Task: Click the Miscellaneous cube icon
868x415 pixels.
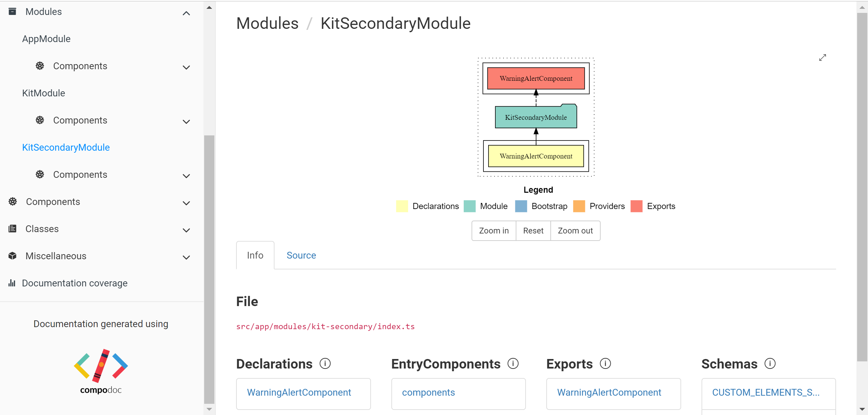Action: point(12,256)
